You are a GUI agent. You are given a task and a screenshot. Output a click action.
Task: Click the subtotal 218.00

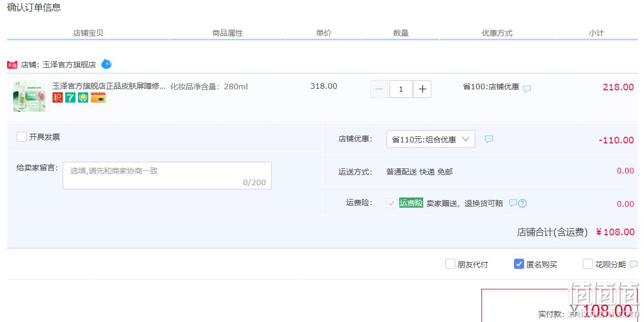[618, 87]
